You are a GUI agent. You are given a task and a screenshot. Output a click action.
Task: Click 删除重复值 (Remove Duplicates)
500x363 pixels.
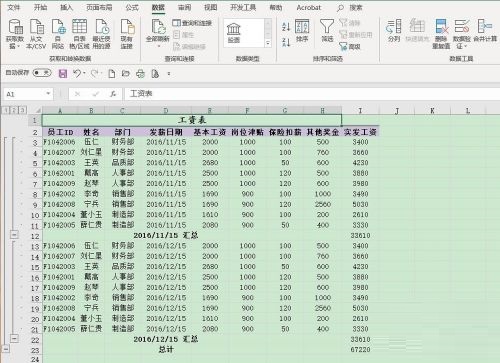[441, 33]
